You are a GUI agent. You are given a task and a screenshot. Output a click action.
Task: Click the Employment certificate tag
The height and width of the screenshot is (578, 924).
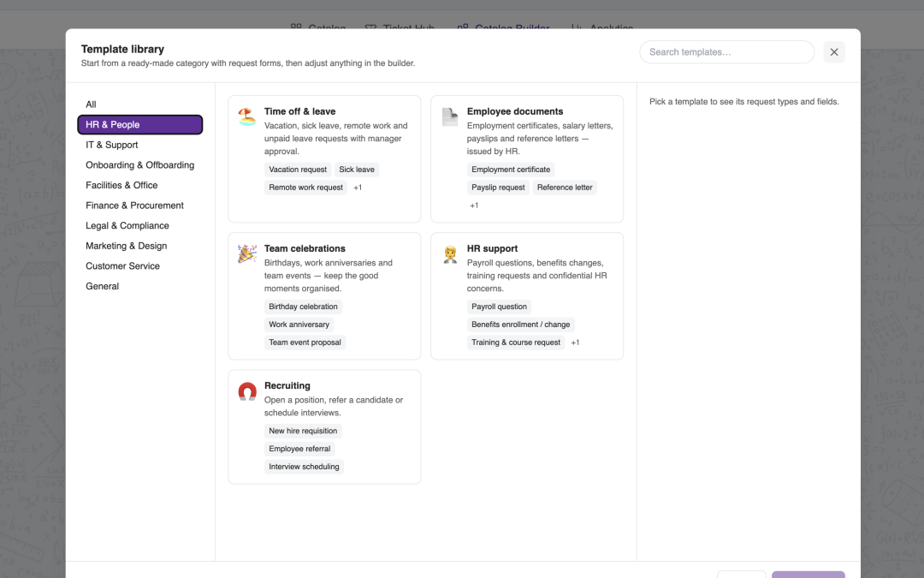[x=511, y=170]
